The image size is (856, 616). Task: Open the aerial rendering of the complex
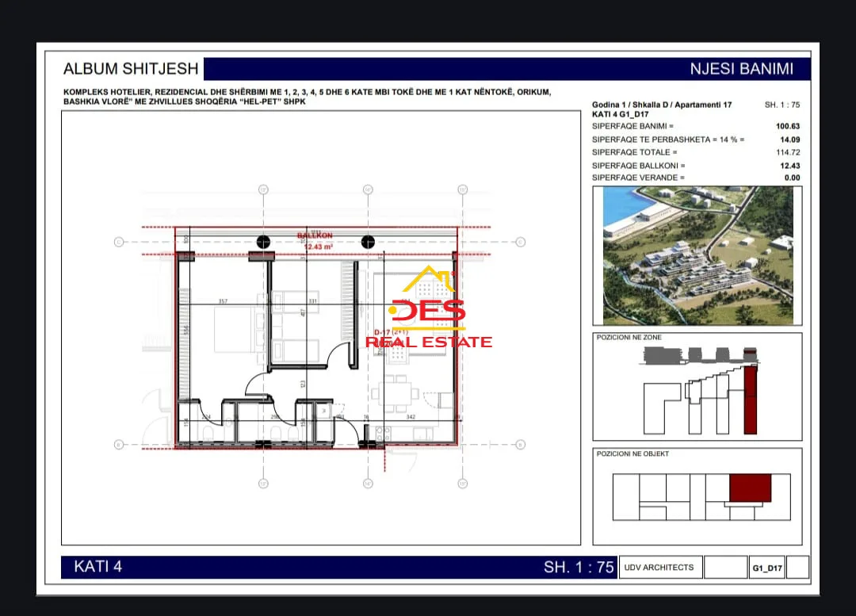point(697,255)
